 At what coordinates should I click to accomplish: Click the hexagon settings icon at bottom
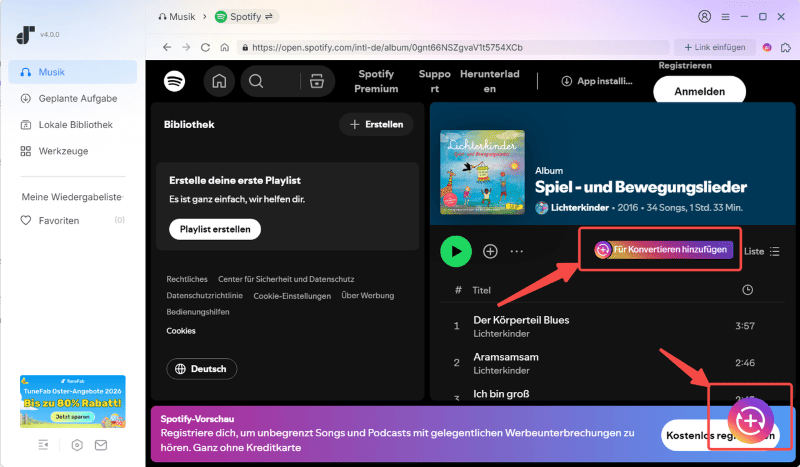[x=77, y=445]
